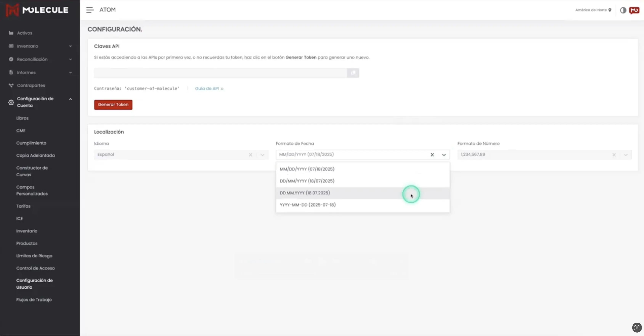Click the hamburger menu icon
This screenshot has height=336, width=644.
90,10
